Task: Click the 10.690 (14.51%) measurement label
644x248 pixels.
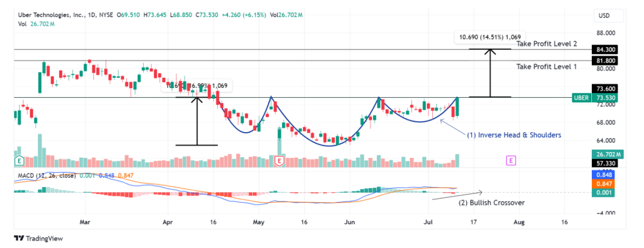Action: pos(490,37)
